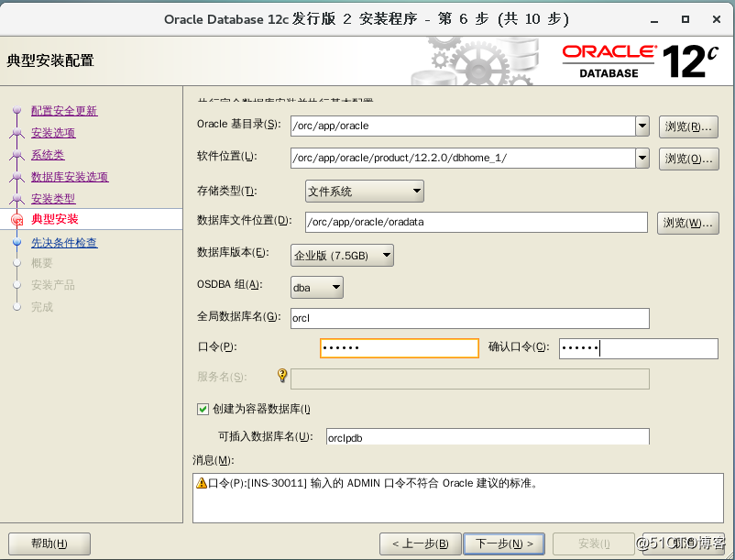The image size is (735, 560).
Task: Click 浏览(O) button for software location
Action: (x=688, y=159)
